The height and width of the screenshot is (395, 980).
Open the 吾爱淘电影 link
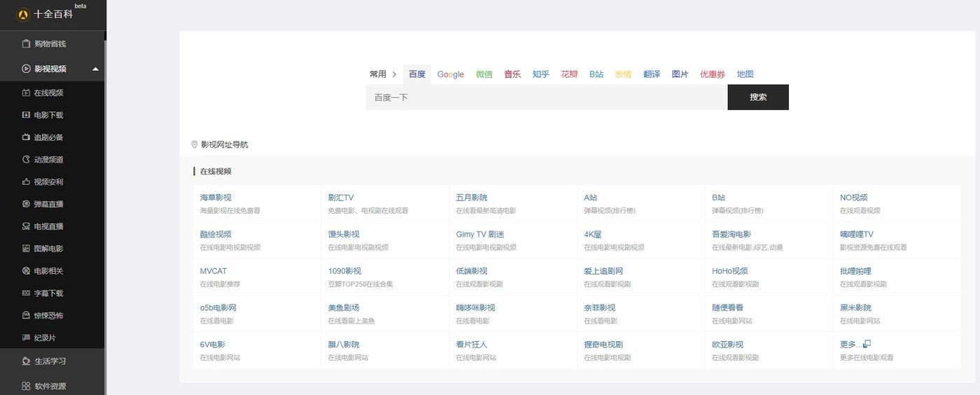731,234
